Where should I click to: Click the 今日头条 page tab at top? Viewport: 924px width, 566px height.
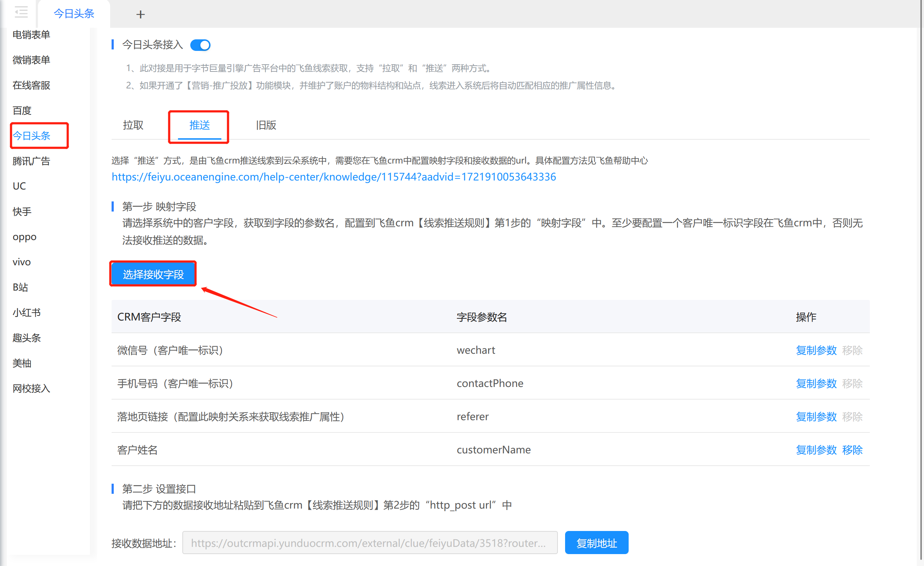click(x=74, y=14)
